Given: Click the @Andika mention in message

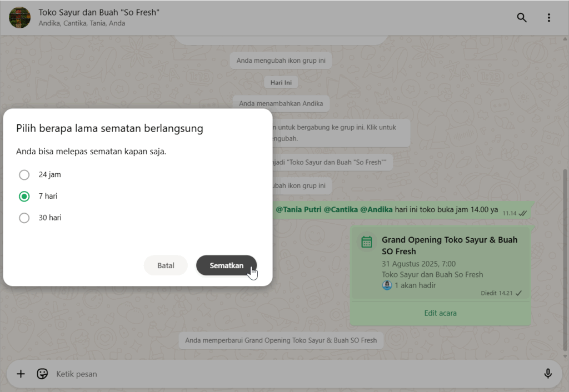Looking at the screenshot, I should tap(376, 210).
